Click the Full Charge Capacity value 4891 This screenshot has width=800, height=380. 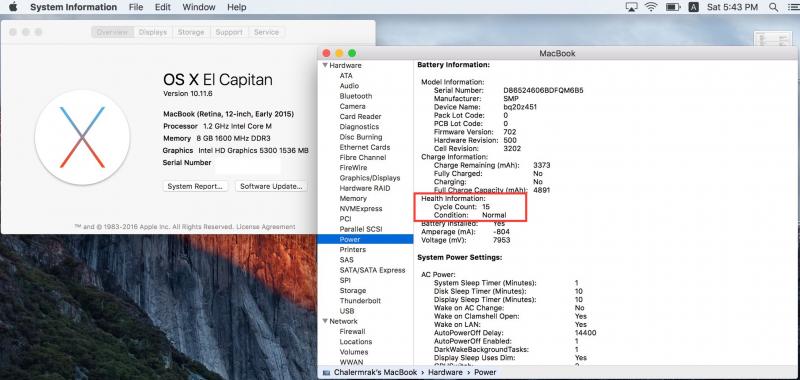tap(542, 190)
